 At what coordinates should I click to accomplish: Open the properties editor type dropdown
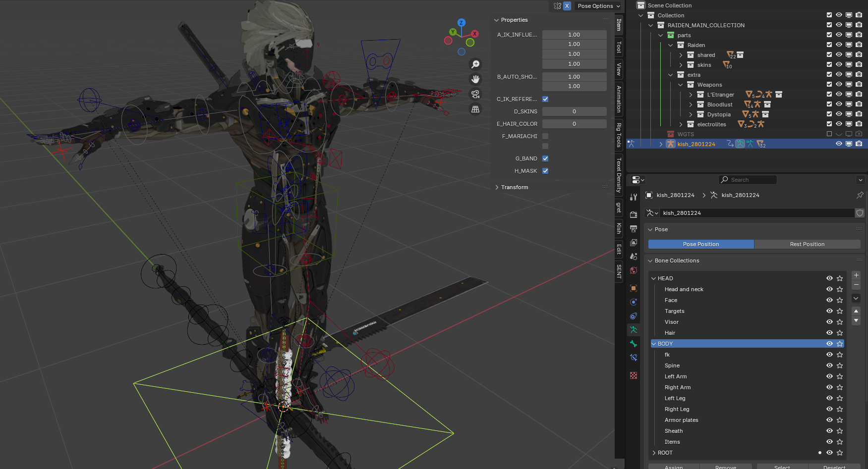(x=638, y=180)
